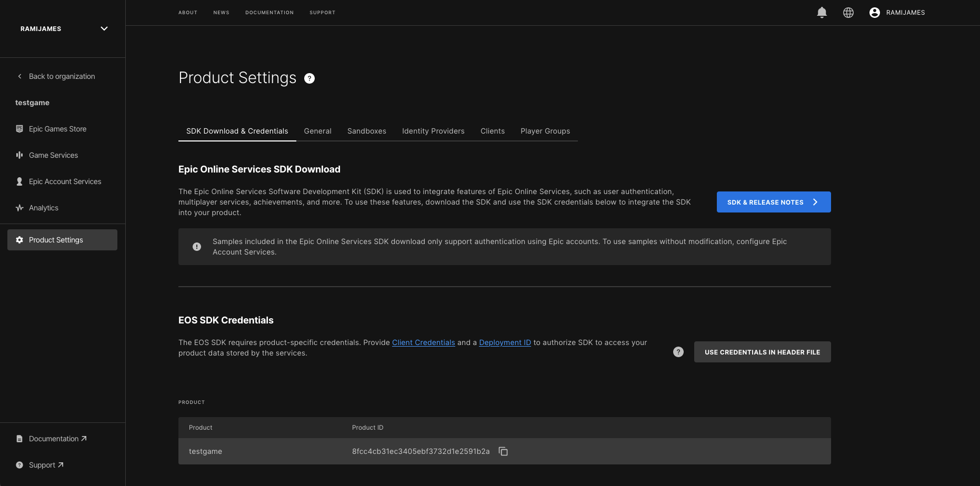The image size is (980, 486).
Task: Open the About menu in top bar
Action: click(188, 13)
